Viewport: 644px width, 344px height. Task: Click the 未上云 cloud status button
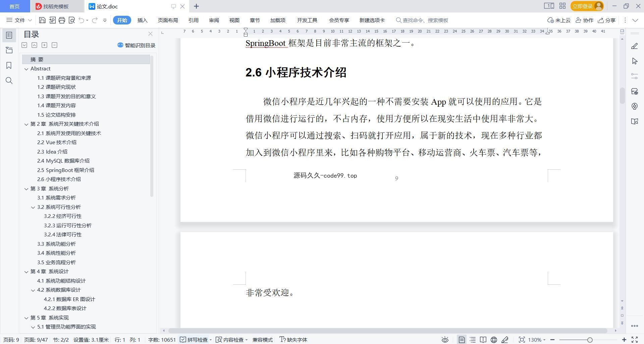pyautogui.click(x=559, y=20)
